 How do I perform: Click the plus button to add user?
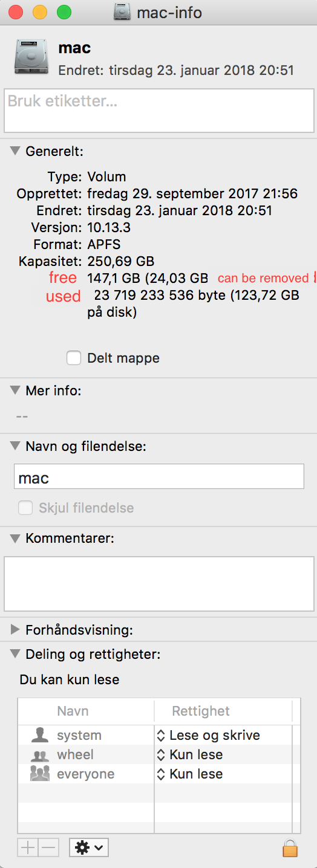click(x=28, y=847)
